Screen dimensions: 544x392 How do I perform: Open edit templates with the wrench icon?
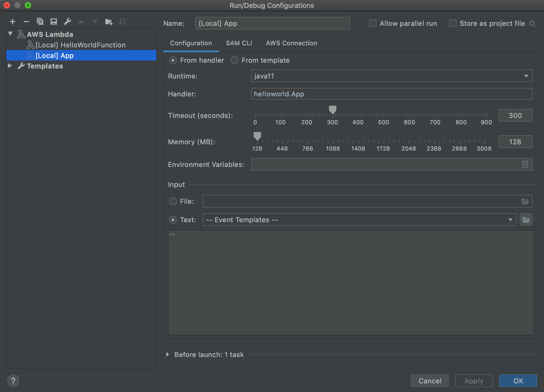67,22
